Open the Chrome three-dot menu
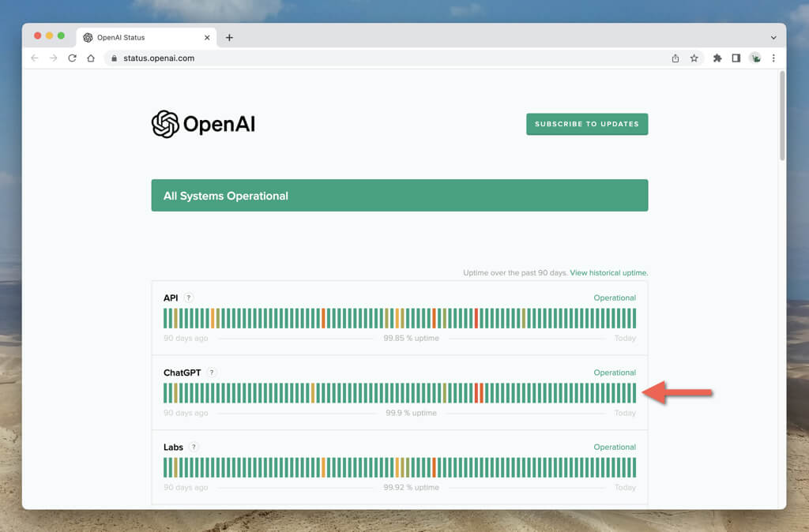The width and height of the screenshot is (809, 532). pos(773,58)
